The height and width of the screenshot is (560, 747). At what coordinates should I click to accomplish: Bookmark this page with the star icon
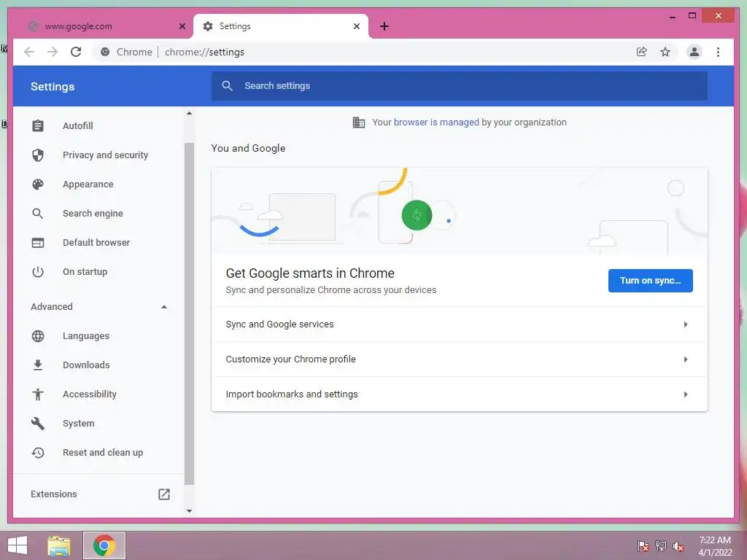(665, 52)
